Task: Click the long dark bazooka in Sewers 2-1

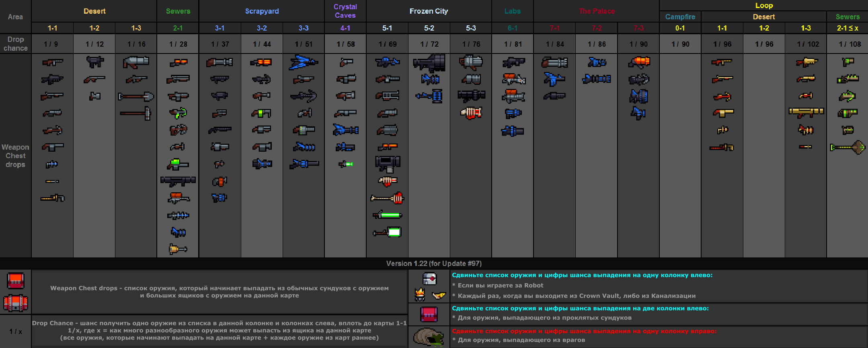Action: click(178, 181)
